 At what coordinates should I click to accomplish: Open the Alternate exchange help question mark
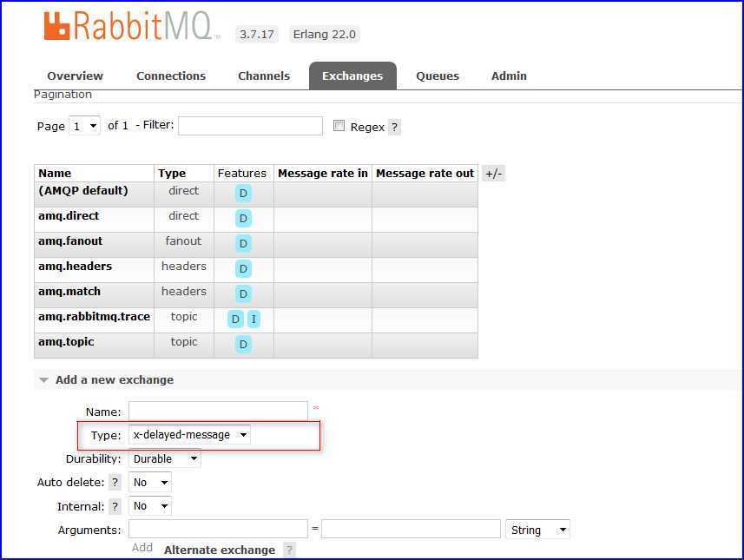click(289, 550)
